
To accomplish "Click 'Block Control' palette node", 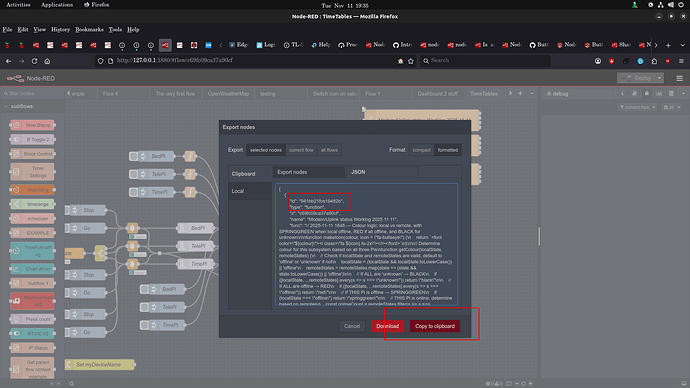I will tap(33, 154).
